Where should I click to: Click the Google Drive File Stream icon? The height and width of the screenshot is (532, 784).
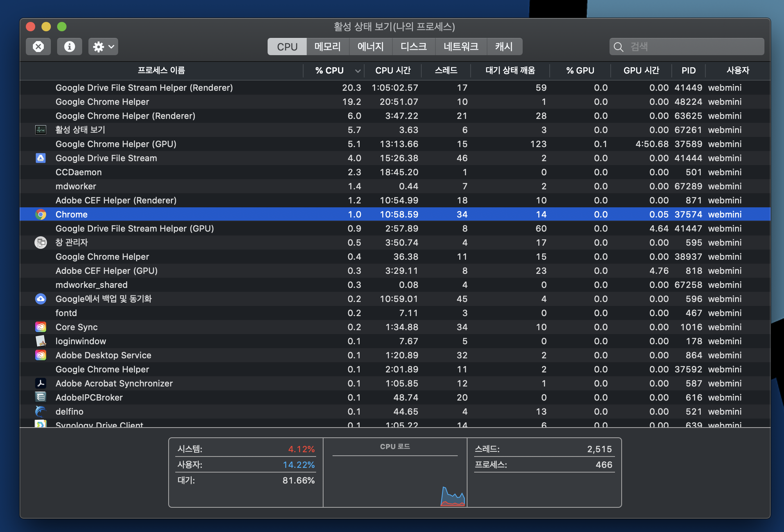point(41,158)
